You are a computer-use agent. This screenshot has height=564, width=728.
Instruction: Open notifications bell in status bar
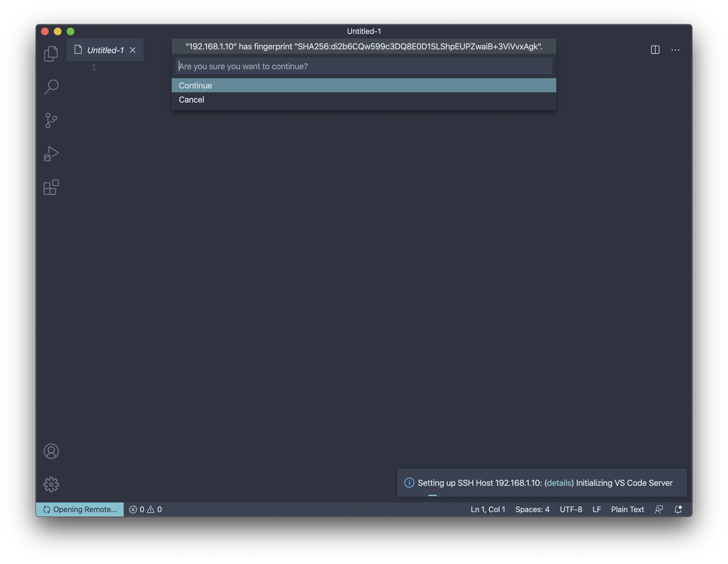678,509
